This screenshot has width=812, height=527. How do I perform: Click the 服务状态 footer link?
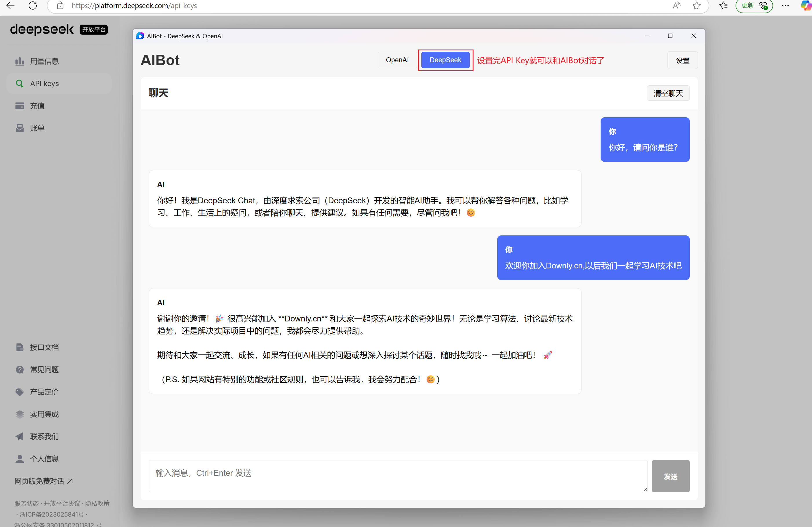click(x=26, y=503)
